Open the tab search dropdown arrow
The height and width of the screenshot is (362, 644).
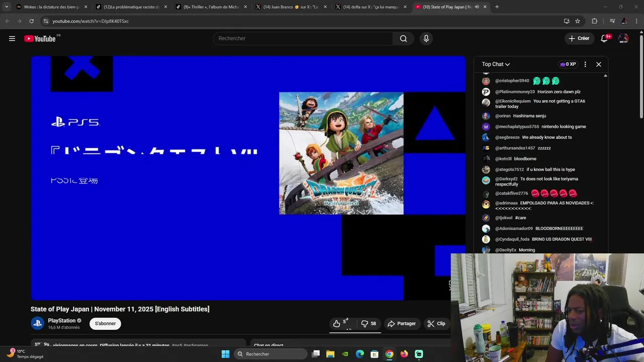[x=6, y=7]
